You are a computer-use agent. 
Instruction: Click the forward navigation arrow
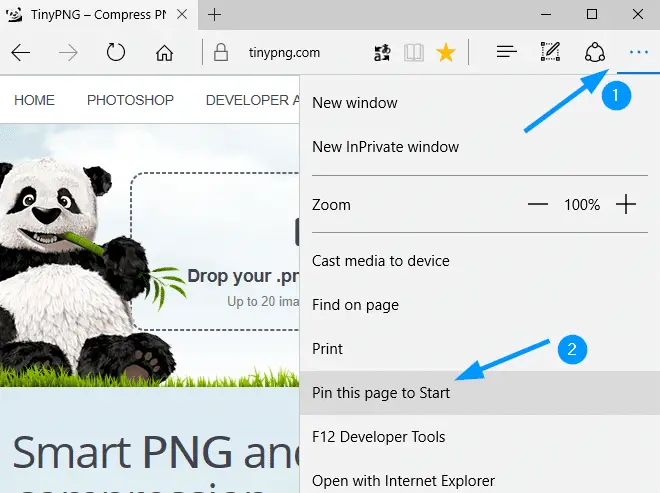click(x=68, y=53)
